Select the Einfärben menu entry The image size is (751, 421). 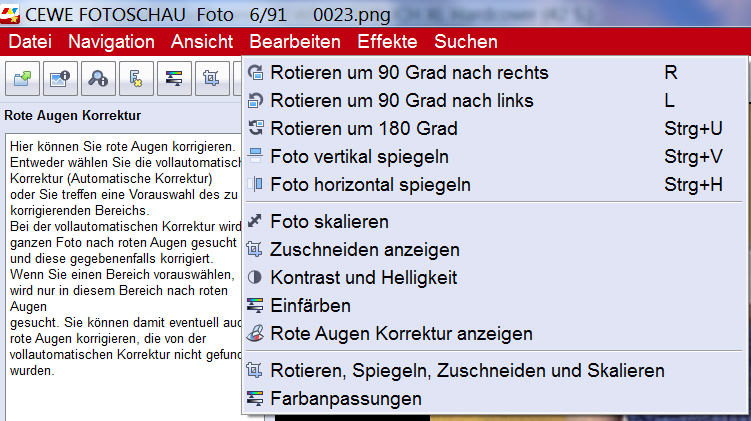pos(495,306)
